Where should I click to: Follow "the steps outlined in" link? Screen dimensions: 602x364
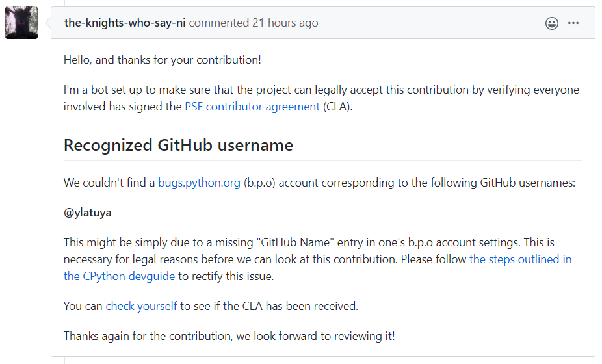tap(521, 259)
